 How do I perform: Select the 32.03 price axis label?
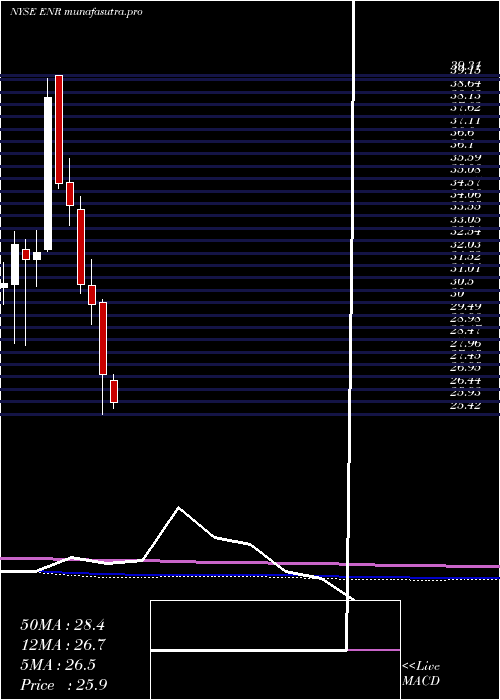[x=465, y=245]
